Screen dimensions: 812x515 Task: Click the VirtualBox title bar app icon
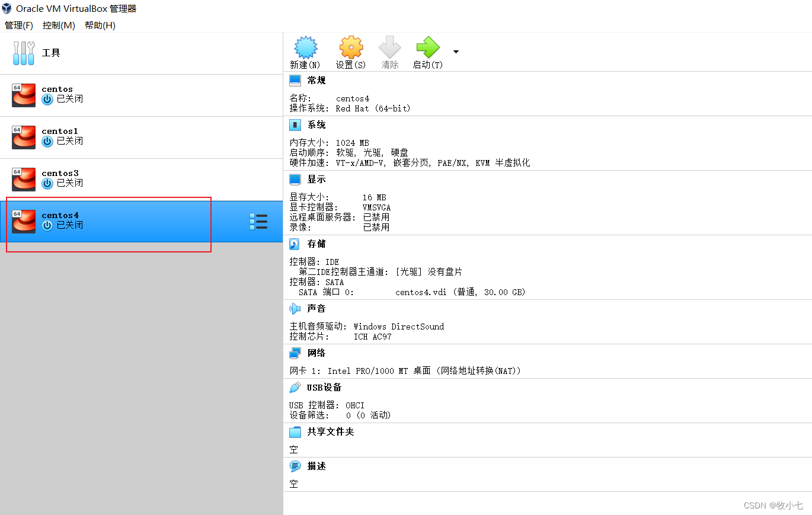coord(7,8)
